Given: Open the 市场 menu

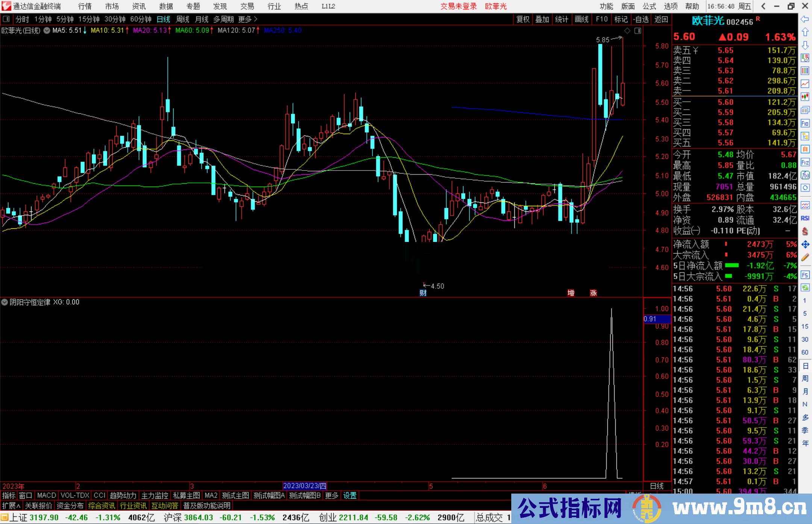Looking at the screenshot, I should (111, 6).
